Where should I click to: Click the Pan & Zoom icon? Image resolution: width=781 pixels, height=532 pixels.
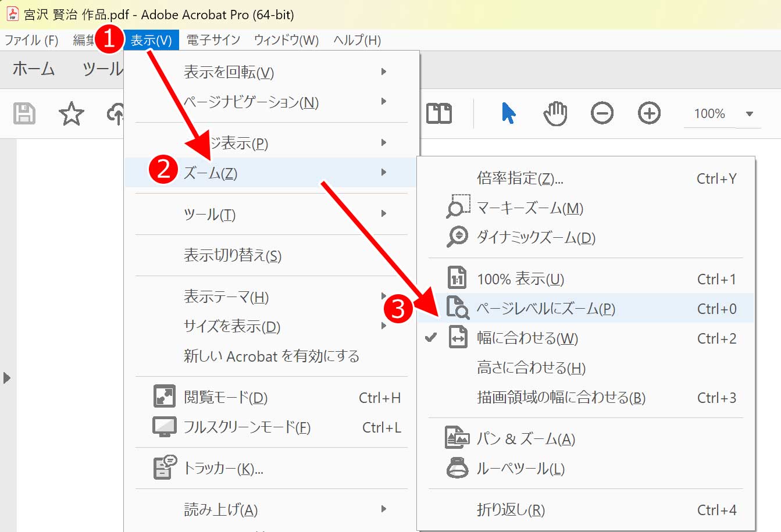[x=457, y=438]
